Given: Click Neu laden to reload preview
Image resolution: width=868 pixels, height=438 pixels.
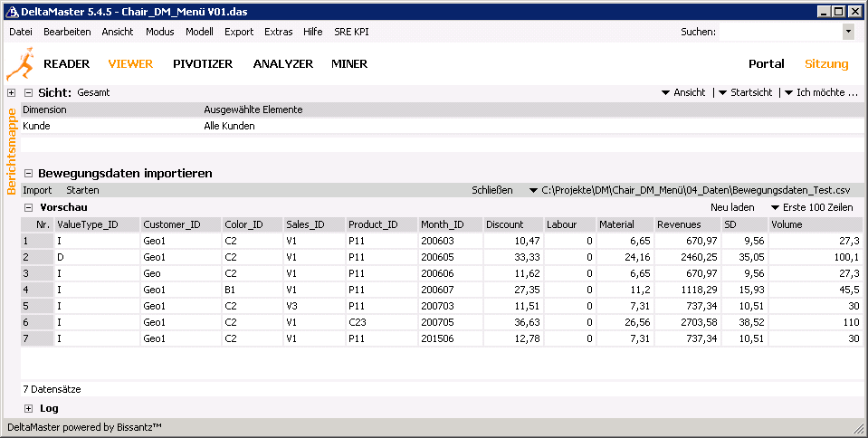Looking at the screenshot, I should point(732,207).
